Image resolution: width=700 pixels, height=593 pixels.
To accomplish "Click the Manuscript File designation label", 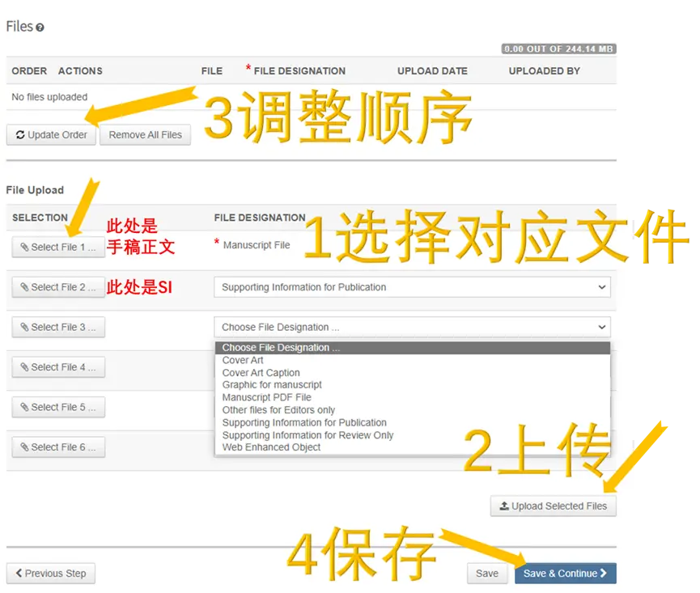I will [257, 245].
